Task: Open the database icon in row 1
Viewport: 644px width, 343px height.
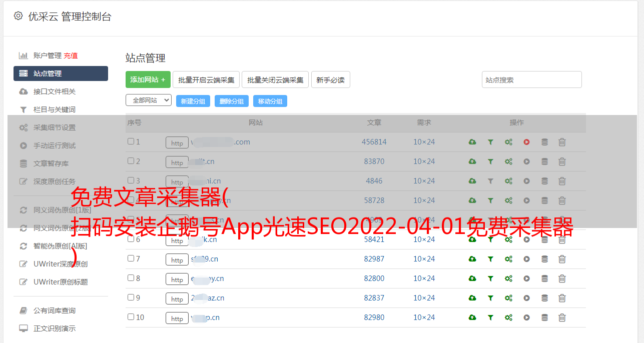Action: point(544,142)
